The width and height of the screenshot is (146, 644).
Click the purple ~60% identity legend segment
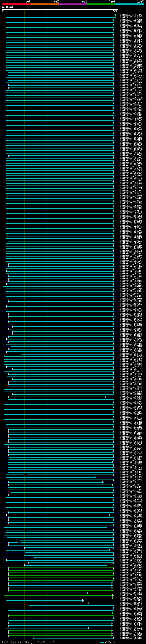[x=73, y=4]
